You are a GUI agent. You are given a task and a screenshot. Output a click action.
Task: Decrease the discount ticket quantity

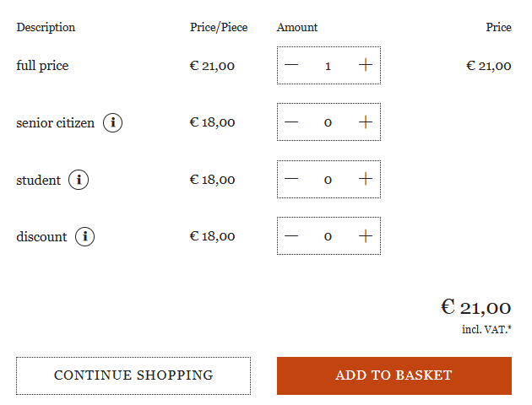pyautogui.click(x=291, y=236)
